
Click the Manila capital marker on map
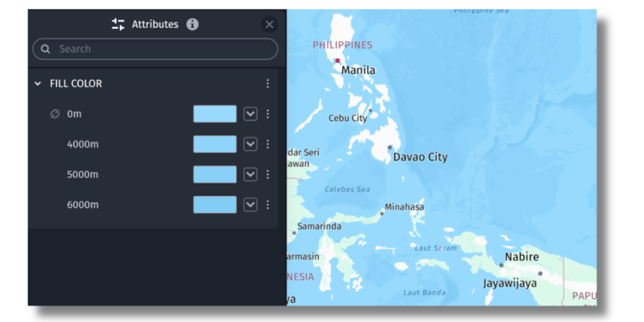coord(338,60)
